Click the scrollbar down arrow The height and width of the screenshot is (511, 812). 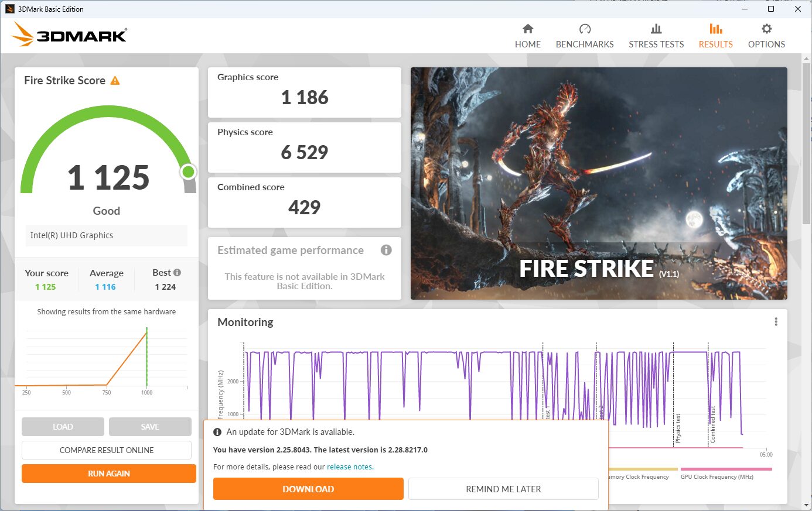[x=807, y=505]
